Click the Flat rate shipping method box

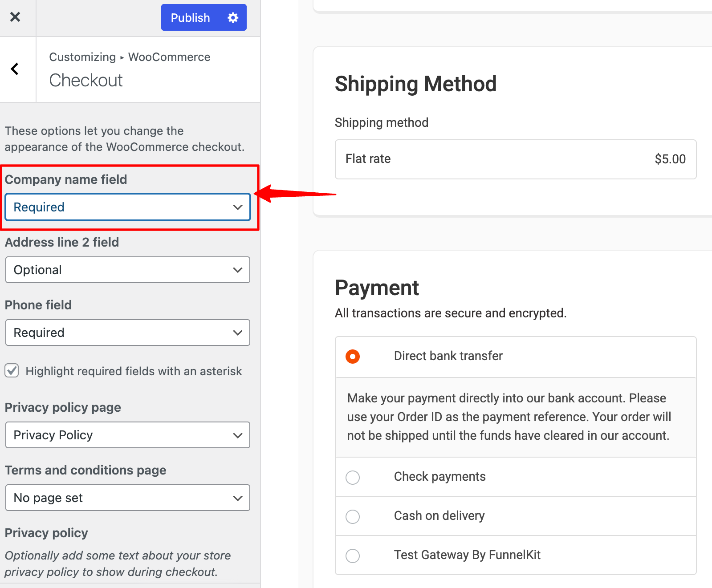pyautogui.click(x=516, y=159)
